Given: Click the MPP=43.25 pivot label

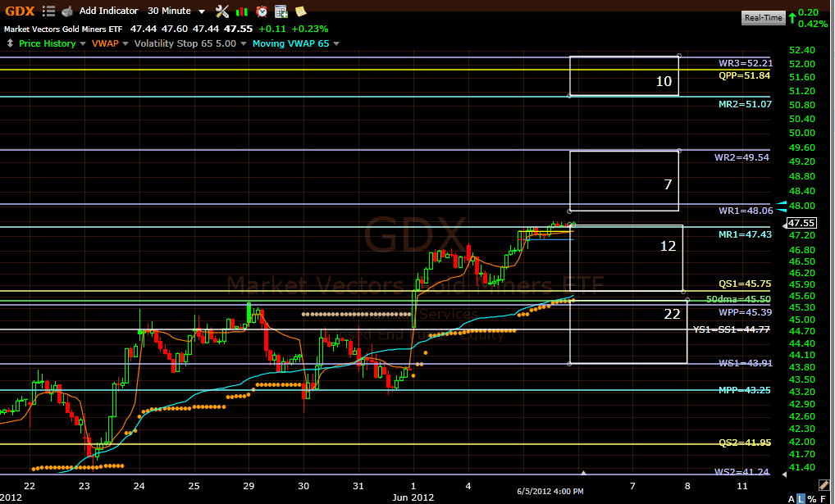Looking at the screenshot, I should (745, 391).
